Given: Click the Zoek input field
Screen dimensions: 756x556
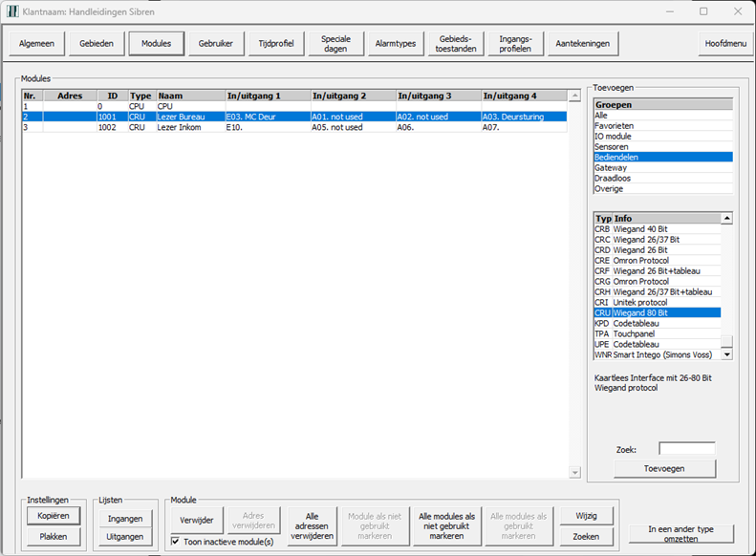Looking at the screenshot, I should coord(686,448).
